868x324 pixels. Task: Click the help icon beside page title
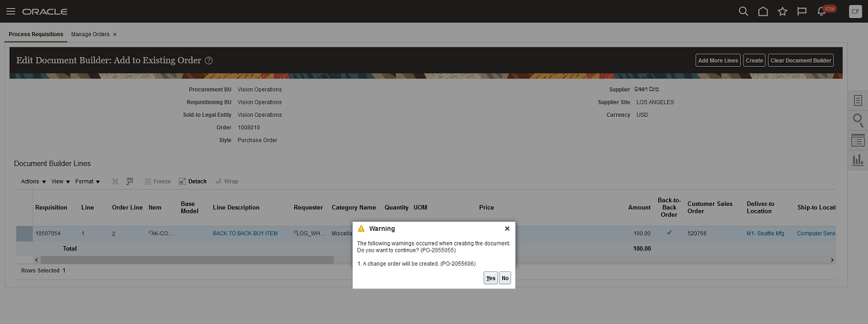coord(209,60)
